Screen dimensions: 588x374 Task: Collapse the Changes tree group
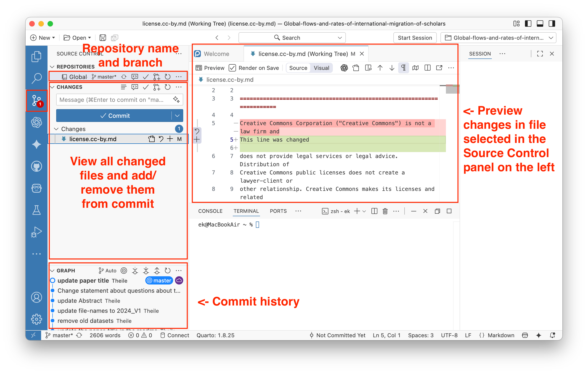[x=56, y=129]
